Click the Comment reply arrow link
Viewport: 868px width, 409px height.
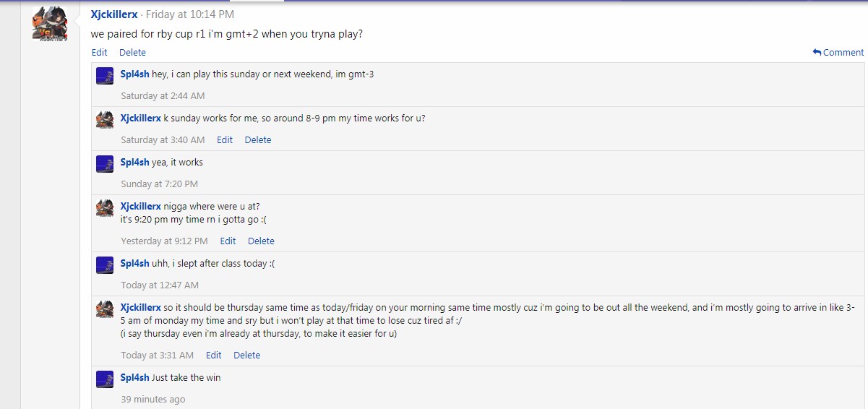tap(838, 52)
